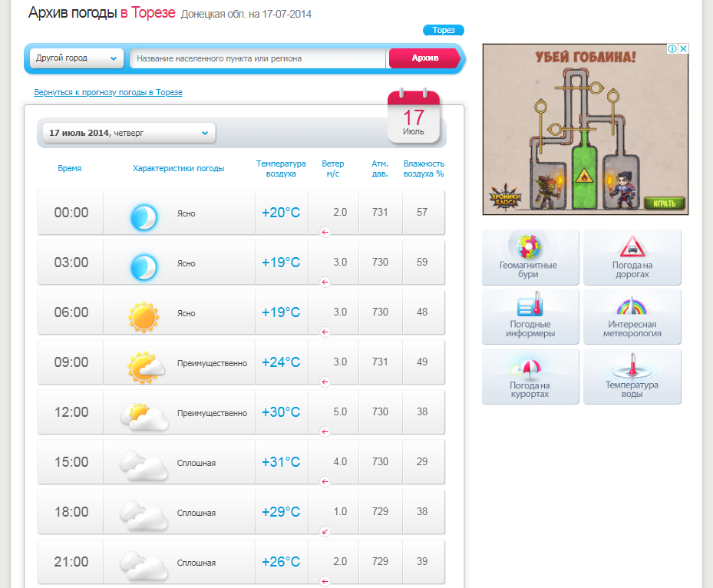Click the red Архив button
713x588 pixels.
(x=424, y=58)
